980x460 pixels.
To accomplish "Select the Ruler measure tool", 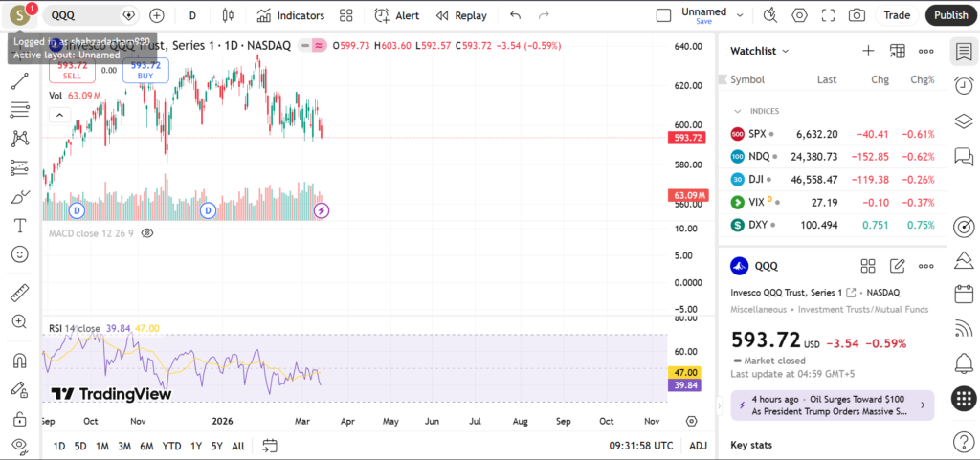I will point(19,293).
